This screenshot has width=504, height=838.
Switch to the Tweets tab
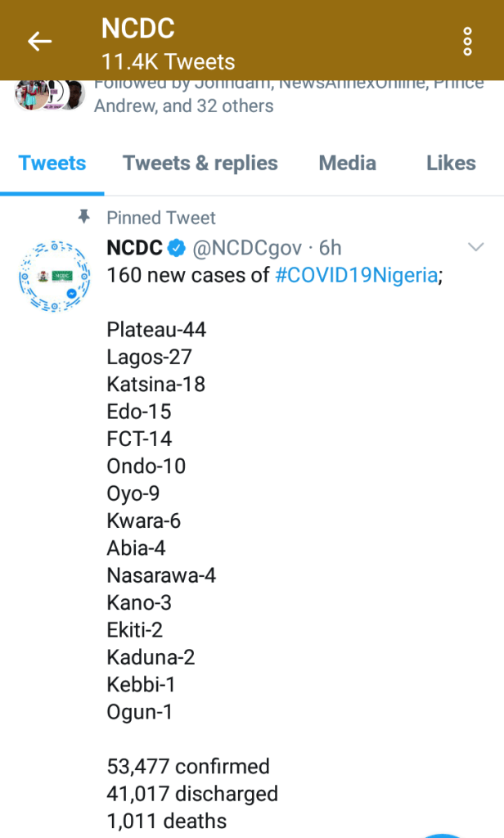tap(52, 164)
